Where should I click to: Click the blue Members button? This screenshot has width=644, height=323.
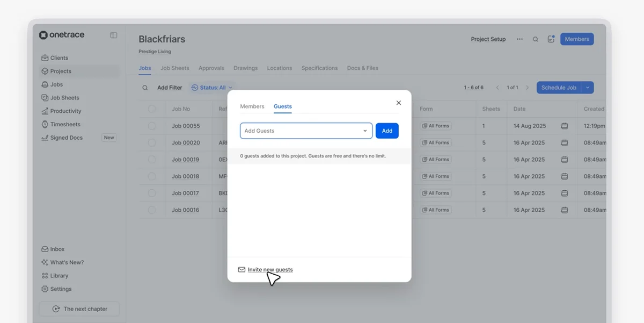coord(577,39)
